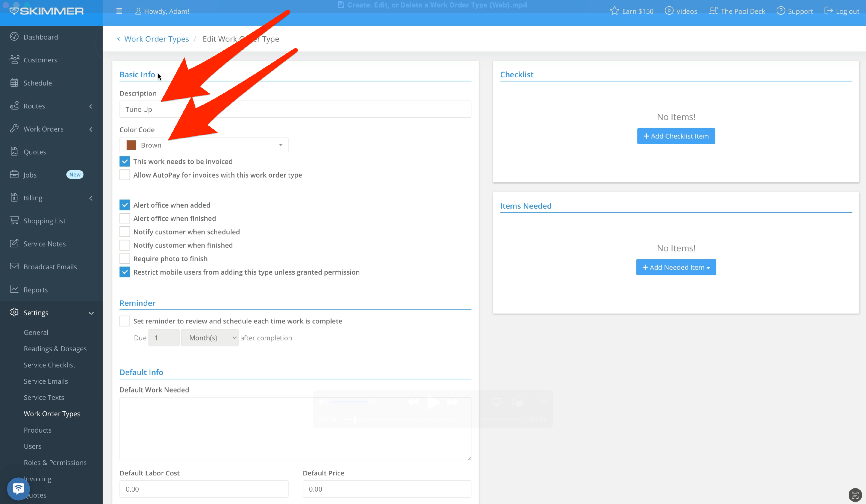Open Roles & Permissions settings item
This screenshot has height=504, width=866.
(55, 462)
